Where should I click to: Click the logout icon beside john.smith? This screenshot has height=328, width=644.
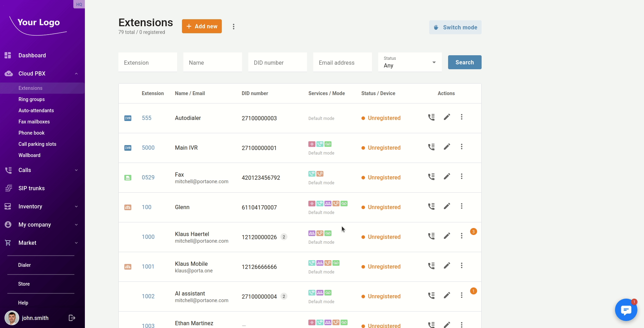72,318
